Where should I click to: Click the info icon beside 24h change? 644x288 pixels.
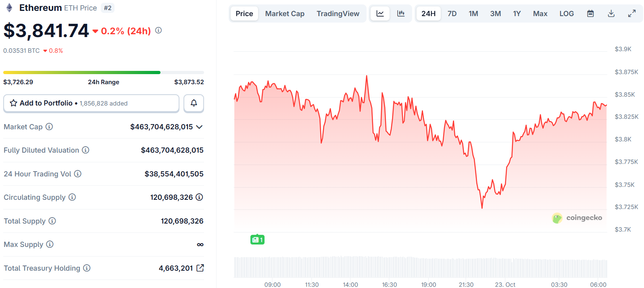[x=158, y=30]
